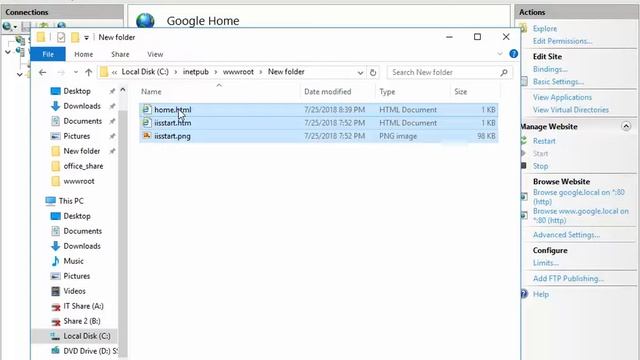The height and width of the screenshot is (360, 640).
Task: Open office_share folder in navigation pane
Action: click(x=83, y=166)
